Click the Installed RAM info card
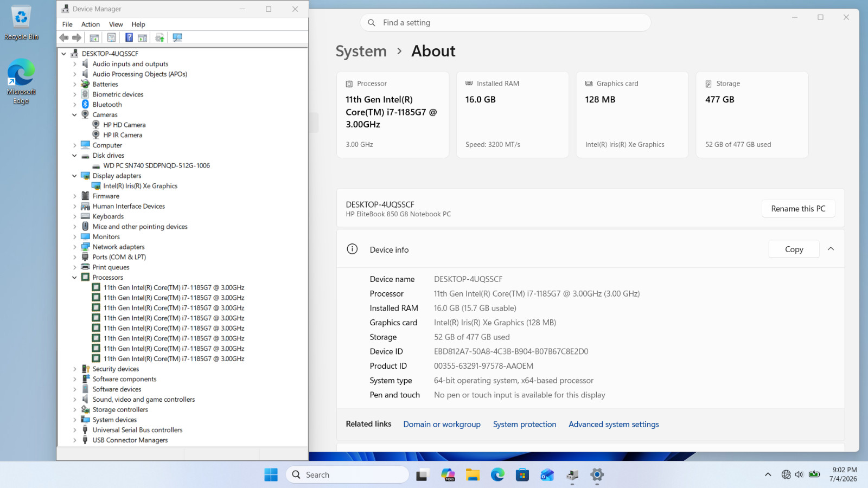Image resolution: width=868 pixels, height=488 pixels. [x=513, y=114]
